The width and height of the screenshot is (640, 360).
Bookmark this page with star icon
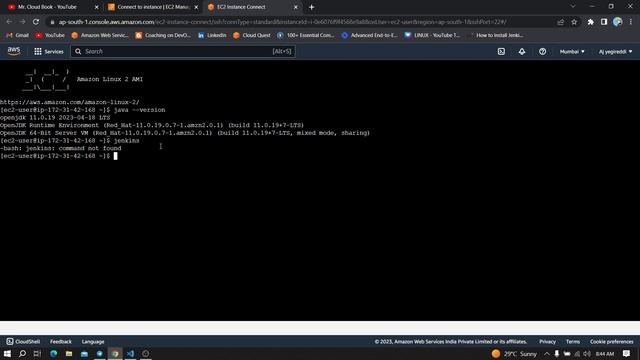574,22
